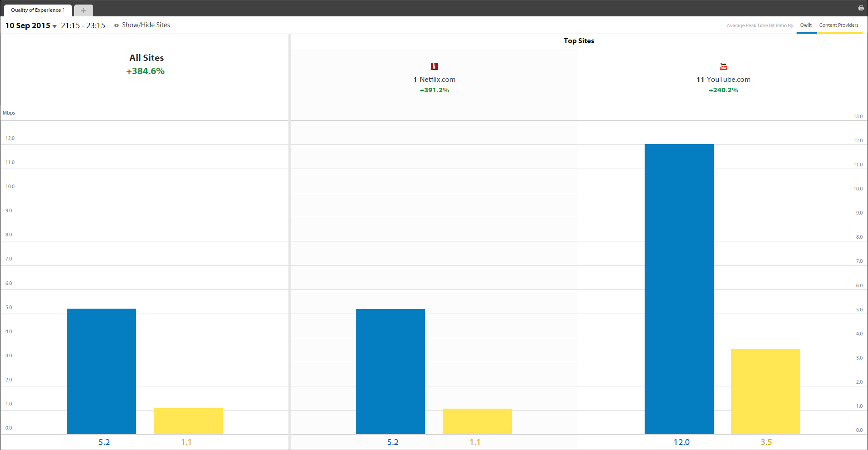
Task: Click the yellow YouTube 3.5 bar
Action: pyautogui.click(x=766, y=391)
